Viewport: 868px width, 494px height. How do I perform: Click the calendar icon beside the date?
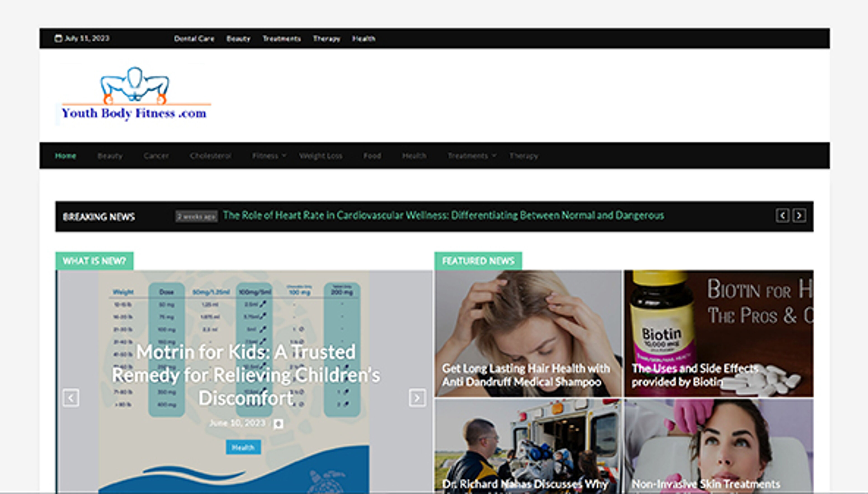click(x=58, y=38)
